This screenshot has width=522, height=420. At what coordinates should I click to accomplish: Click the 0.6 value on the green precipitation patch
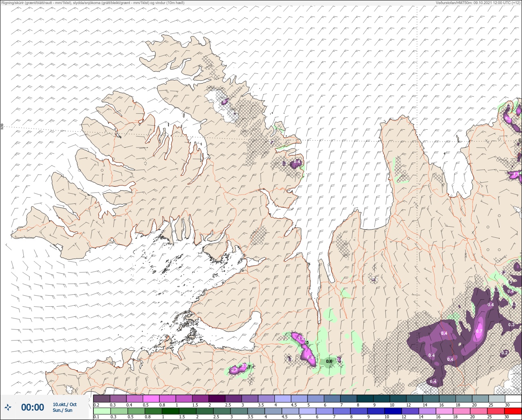[x=330, y=361]
